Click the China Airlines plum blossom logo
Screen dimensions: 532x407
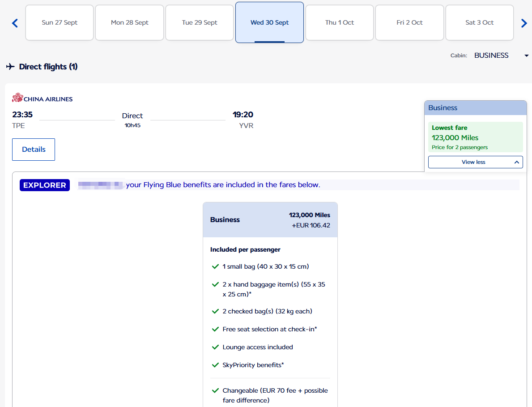17,98
